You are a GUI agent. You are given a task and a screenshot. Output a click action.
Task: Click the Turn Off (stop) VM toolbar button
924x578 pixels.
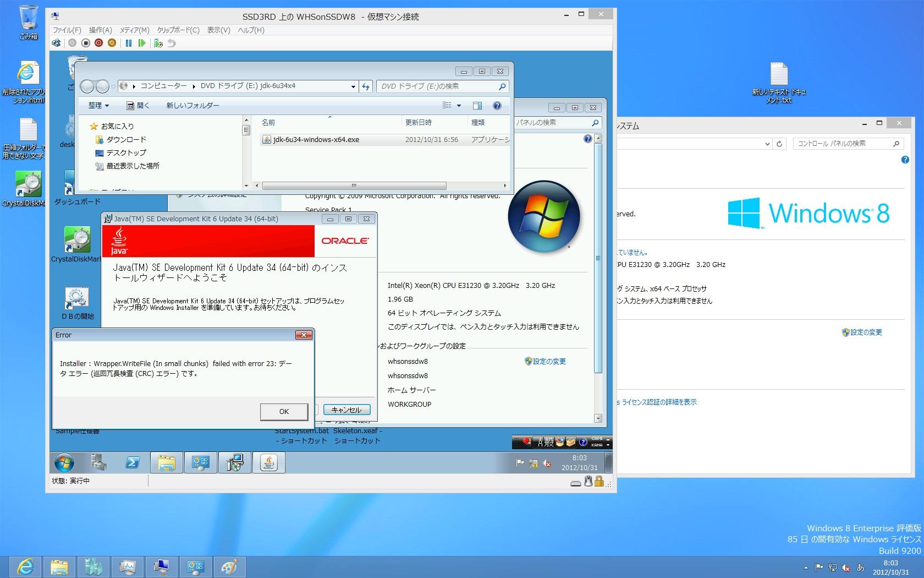click(85, 43)
